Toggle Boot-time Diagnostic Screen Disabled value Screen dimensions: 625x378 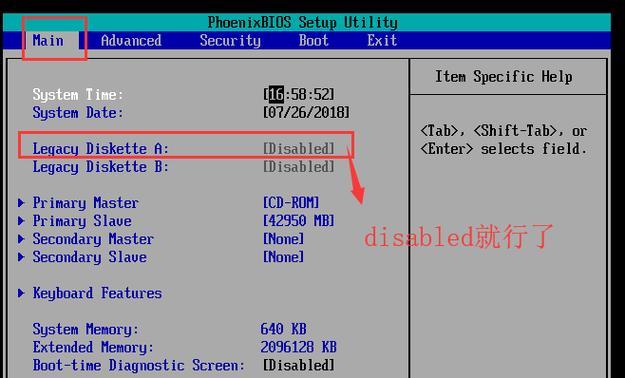pyautogui.click(x=299, y=365)
